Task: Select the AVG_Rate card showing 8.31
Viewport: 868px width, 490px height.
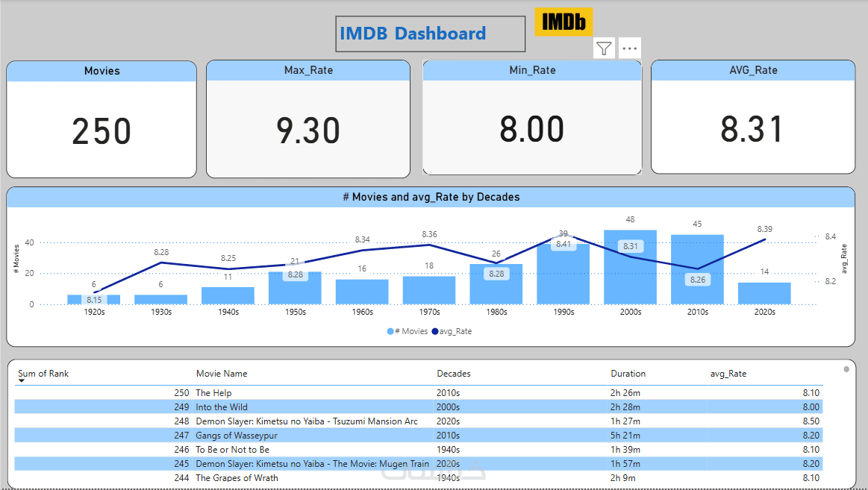Action: point(753,116)
